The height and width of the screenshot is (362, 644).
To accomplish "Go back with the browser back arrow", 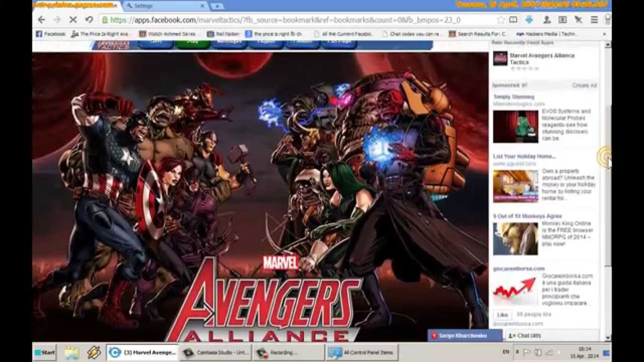I will (41, 20).
